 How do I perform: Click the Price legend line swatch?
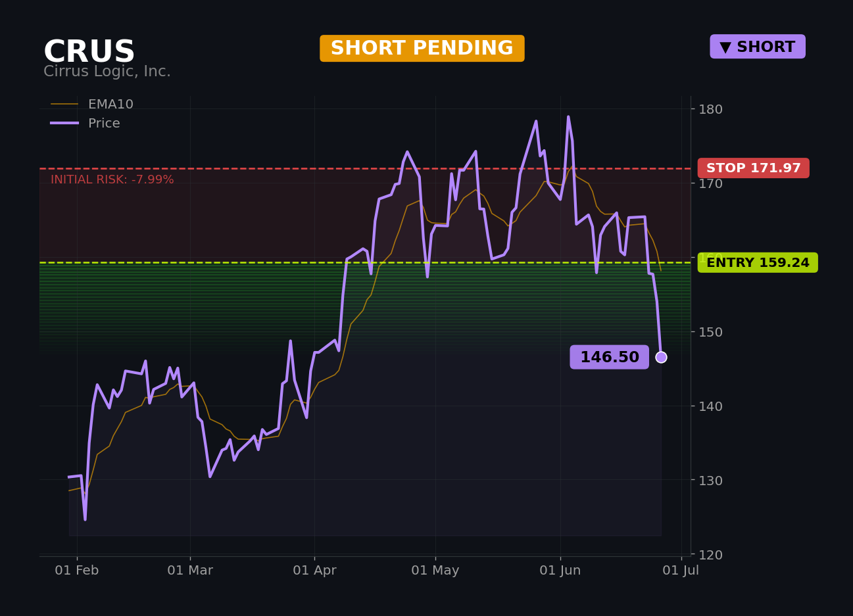click(x=64, y=123)
